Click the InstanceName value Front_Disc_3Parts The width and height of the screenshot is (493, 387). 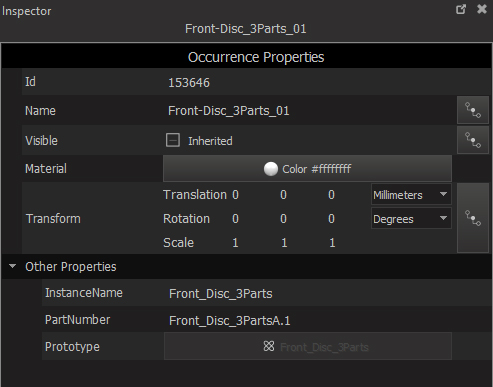(x=221, y=294)
